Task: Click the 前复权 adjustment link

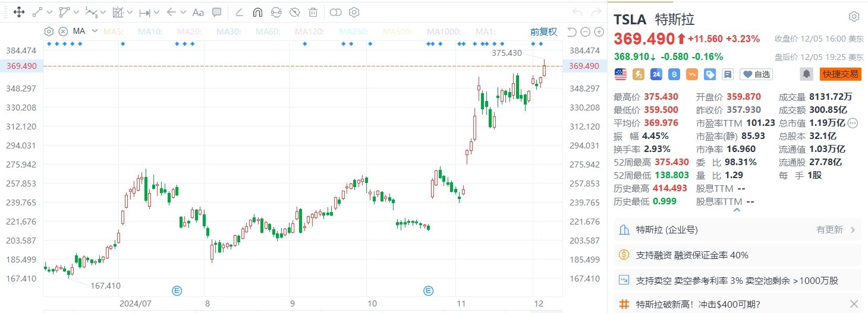Action: 543,31
